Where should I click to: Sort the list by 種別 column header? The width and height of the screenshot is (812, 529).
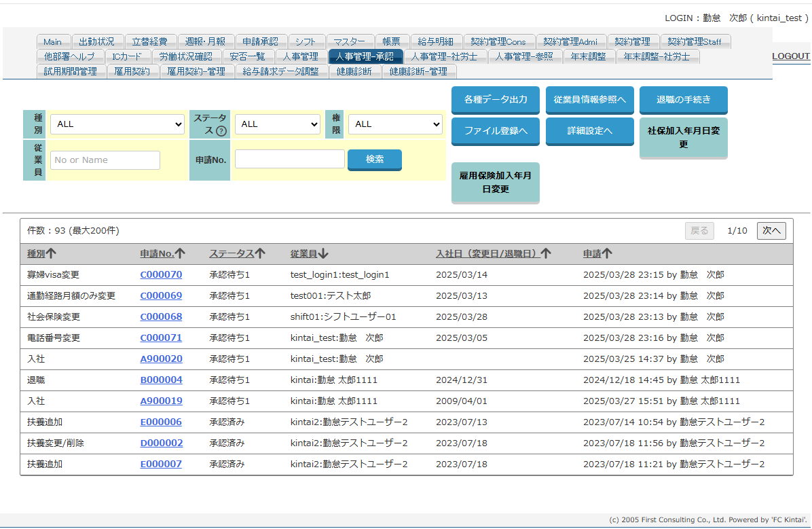[41, 253]
